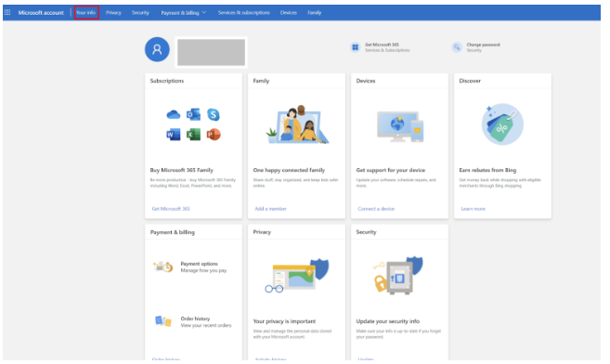Click the Devices monitor illustration

(x=400, y=126)
